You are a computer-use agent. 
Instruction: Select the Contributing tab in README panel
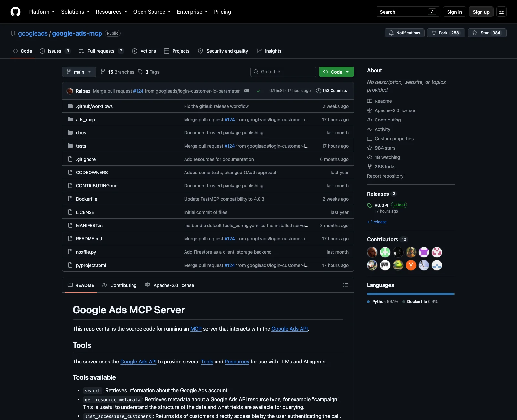click(119, 285)
